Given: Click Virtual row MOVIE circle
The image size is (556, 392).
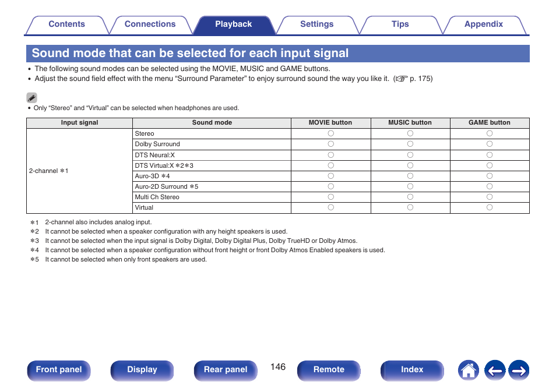Looking at the screenshot, I should point(331,207).
